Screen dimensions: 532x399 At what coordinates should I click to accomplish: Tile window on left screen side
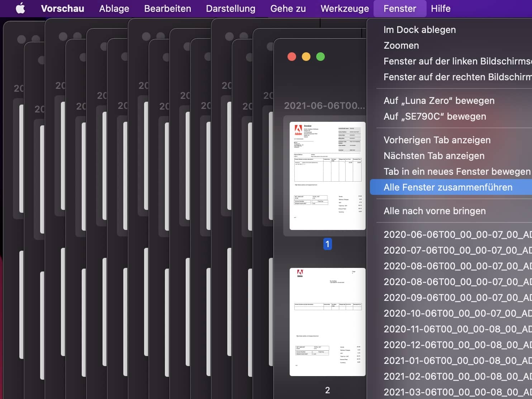(451, 61)
